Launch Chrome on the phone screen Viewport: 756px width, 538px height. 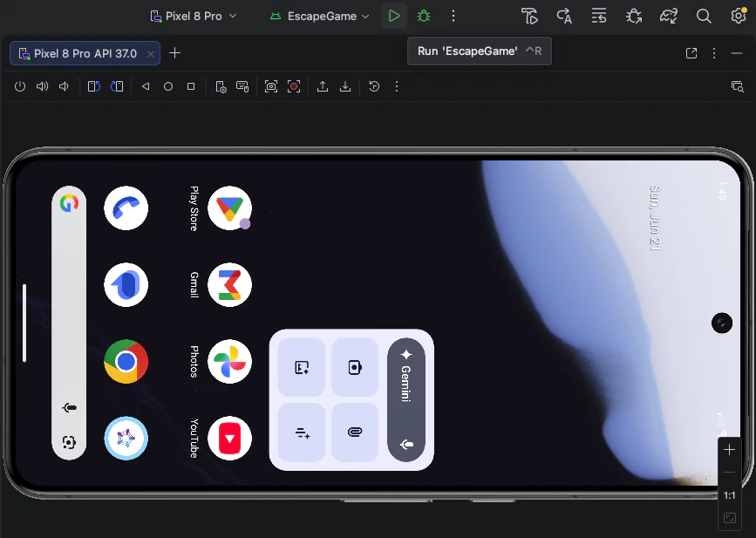126,362
